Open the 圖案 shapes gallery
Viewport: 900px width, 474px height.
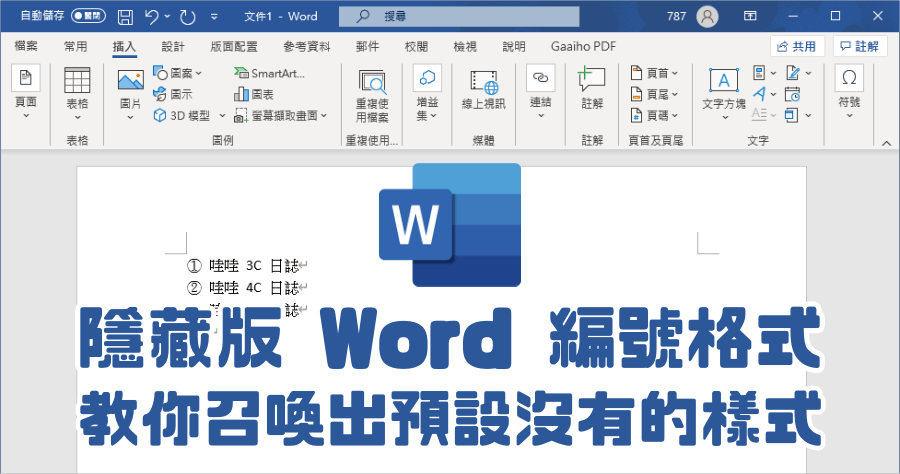pos(177,73)
